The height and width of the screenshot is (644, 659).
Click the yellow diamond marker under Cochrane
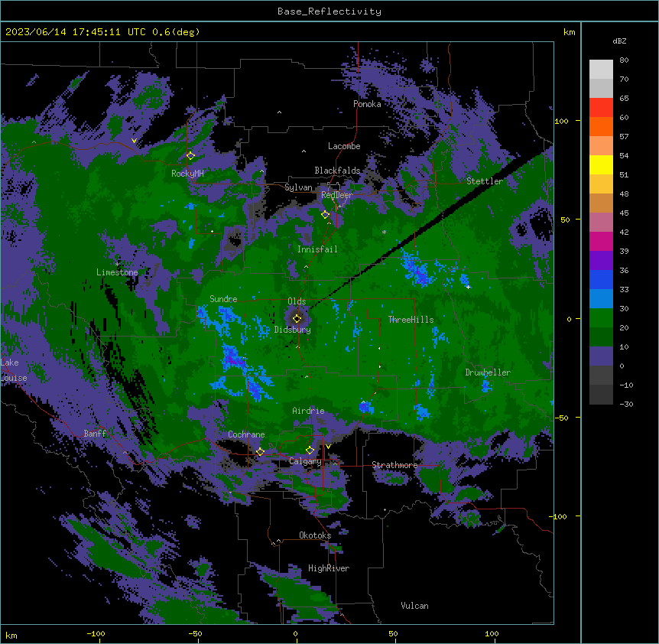260,452
